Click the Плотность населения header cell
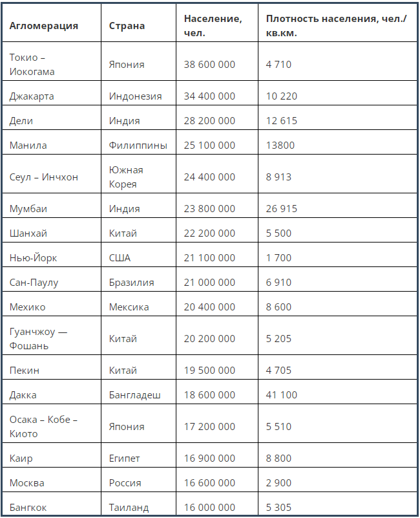The image size is (420, 518). click(x=337, y=26)
